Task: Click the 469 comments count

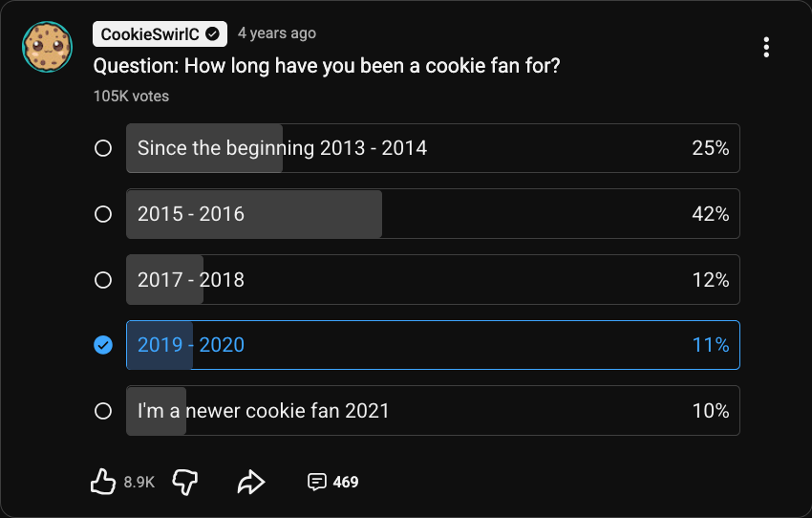Action: [x=346, y=482]
